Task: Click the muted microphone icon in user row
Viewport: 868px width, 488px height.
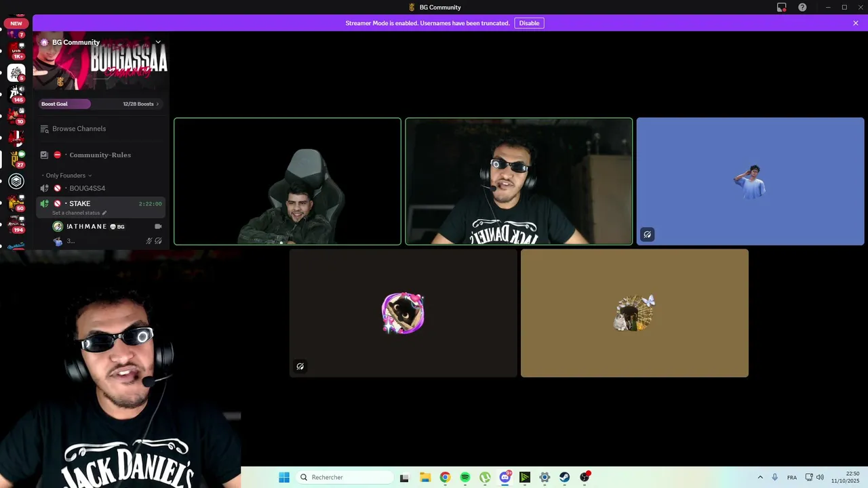Action: (x=149, y=241)
